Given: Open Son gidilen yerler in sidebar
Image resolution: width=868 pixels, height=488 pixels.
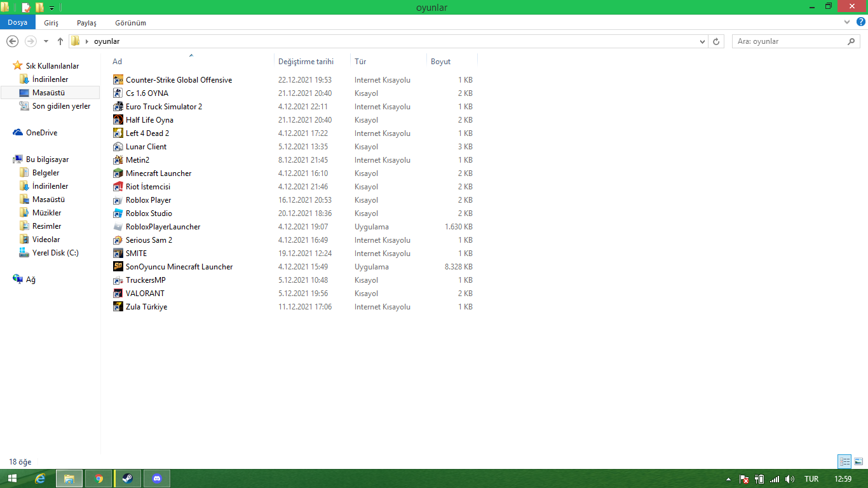Looking at the screenshot, I should pos(62,106).
